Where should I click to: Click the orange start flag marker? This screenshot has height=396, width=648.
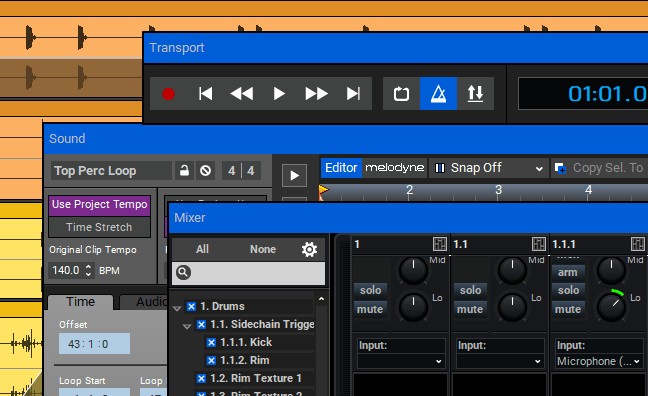click(323, 191)
